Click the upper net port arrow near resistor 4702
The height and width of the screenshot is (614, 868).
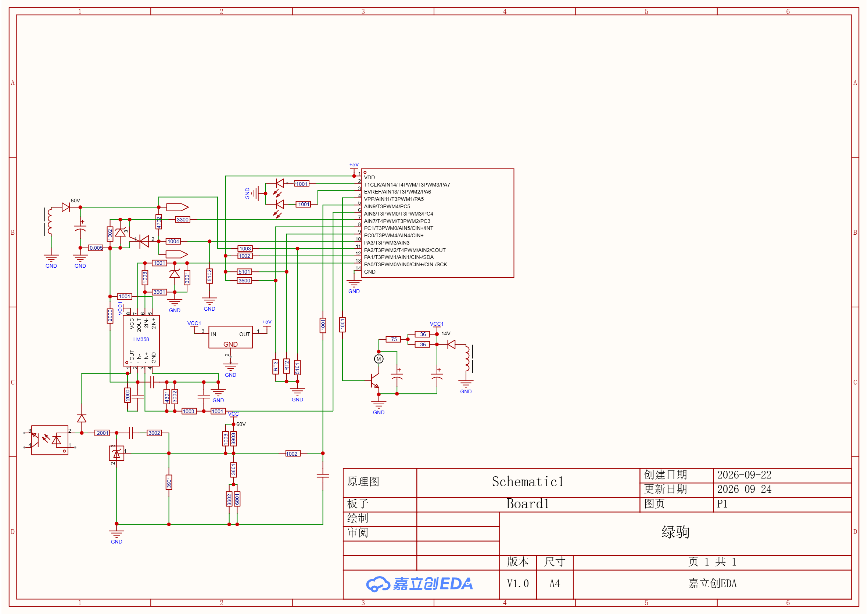[177, 207]
